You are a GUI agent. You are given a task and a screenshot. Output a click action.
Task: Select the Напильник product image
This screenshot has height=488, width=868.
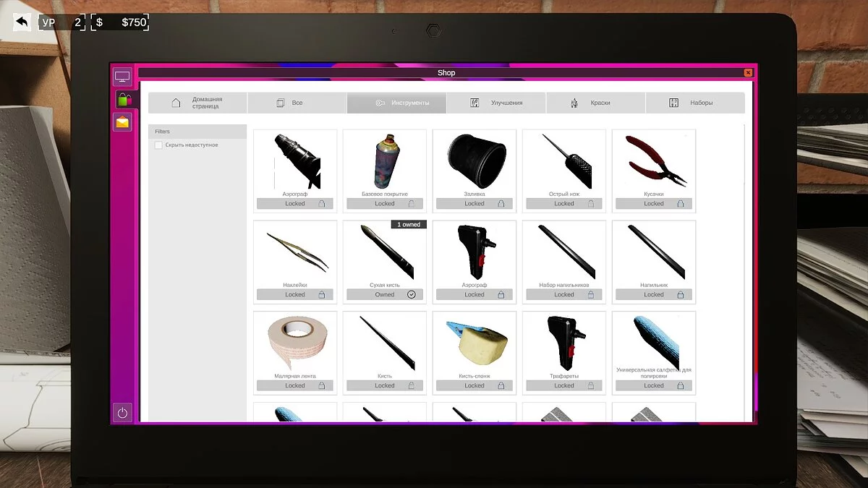click(x=656, y=252)
